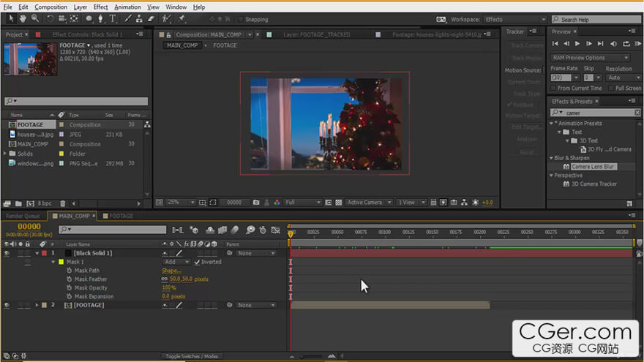The width and height of the screenshot is (644, 362).
Task: Click the Take Snapshot camera icon
Action: point(256,203)
